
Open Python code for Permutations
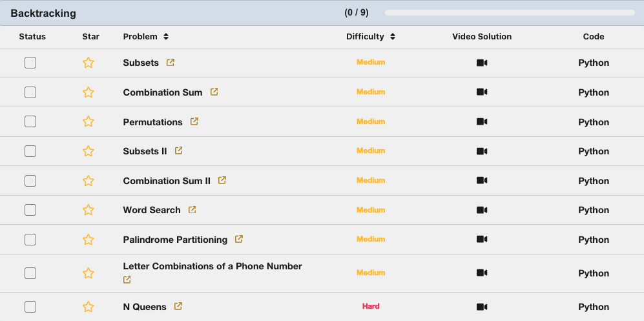click(x=594, y=122)
